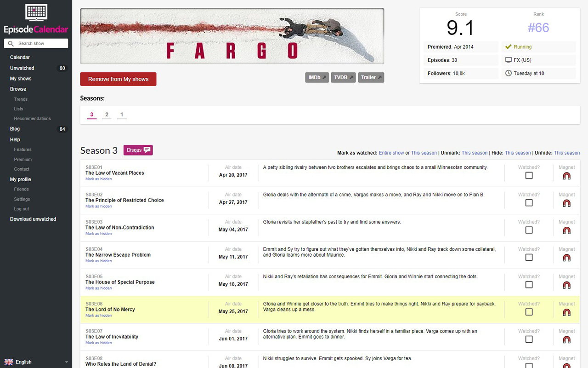Mark the Entire show as watched
Viewport: 588px width, 368px height.
click(x=391, y=153)
